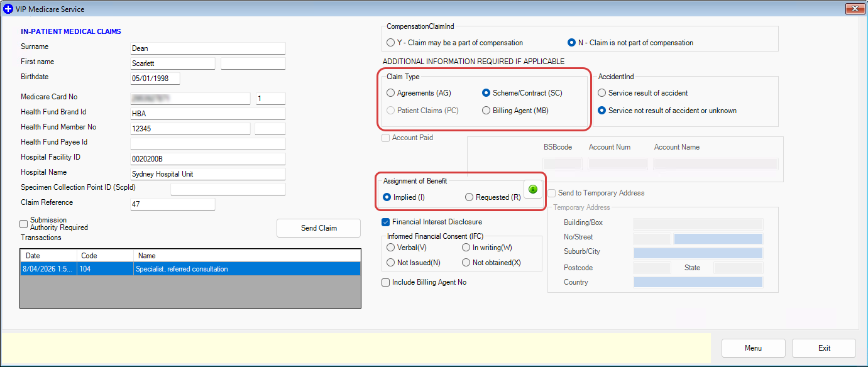Click the Health Fund Payee Id field
Viewport: 868px width, 367px height.
pyautogui.click(x=207, y=144)
